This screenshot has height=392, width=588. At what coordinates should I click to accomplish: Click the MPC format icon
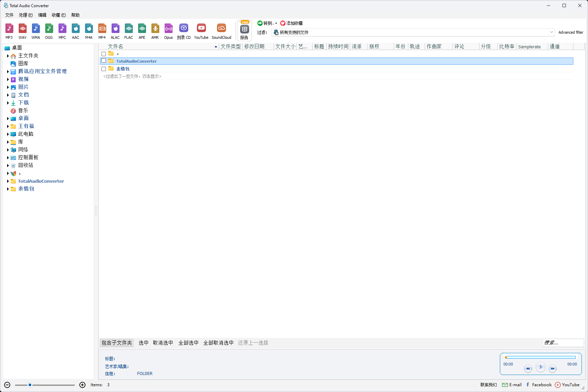[x=62, y=31]
